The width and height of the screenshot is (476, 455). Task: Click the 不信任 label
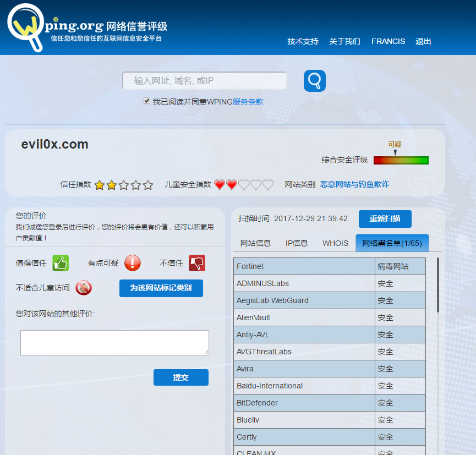coord(172,263)
